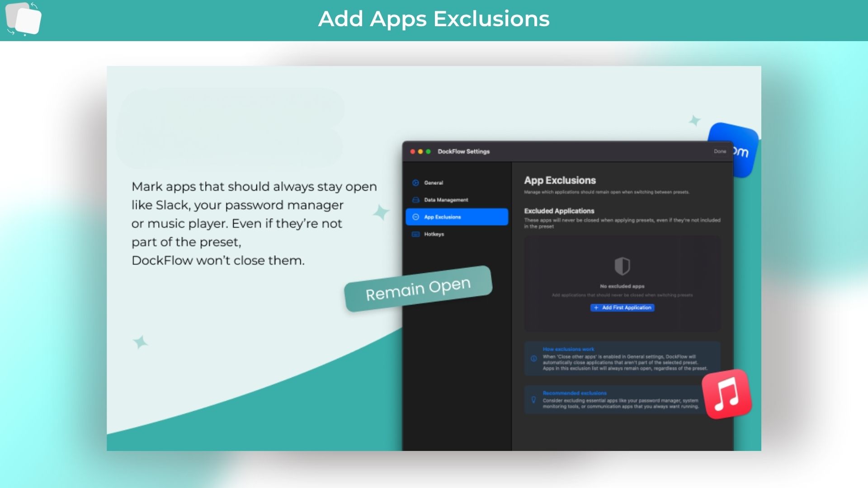Viewport: 868px width, 488px height.
Task: Click the DockFlow logo in the header
Action: pos(23,19)
